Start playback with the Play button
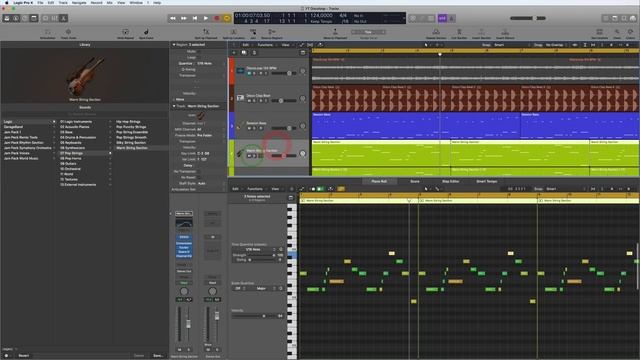640x360 pixels. coord(206,18)
